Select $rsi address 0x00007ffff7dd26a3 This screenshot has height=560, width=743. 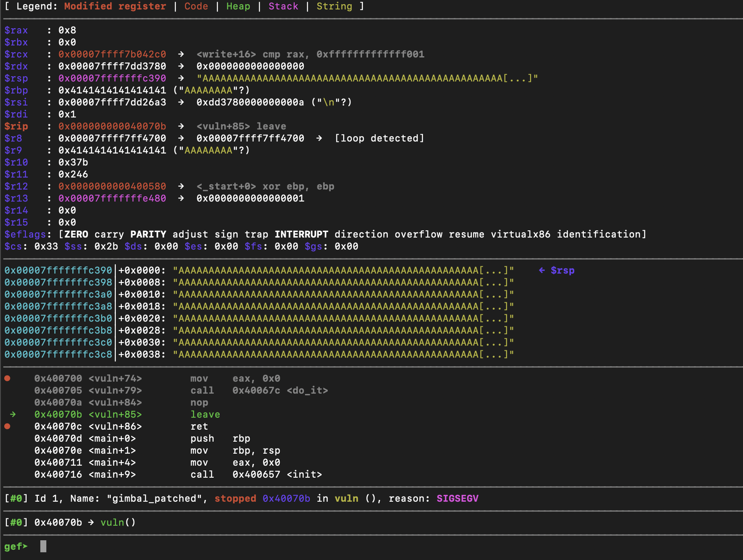112,102
